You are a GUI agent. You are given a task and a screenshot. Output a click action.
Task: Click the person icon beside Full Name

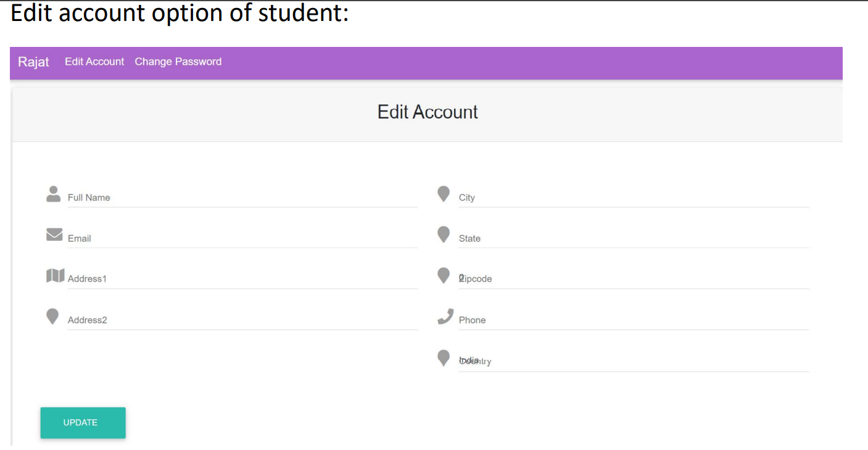coord(53,193)
